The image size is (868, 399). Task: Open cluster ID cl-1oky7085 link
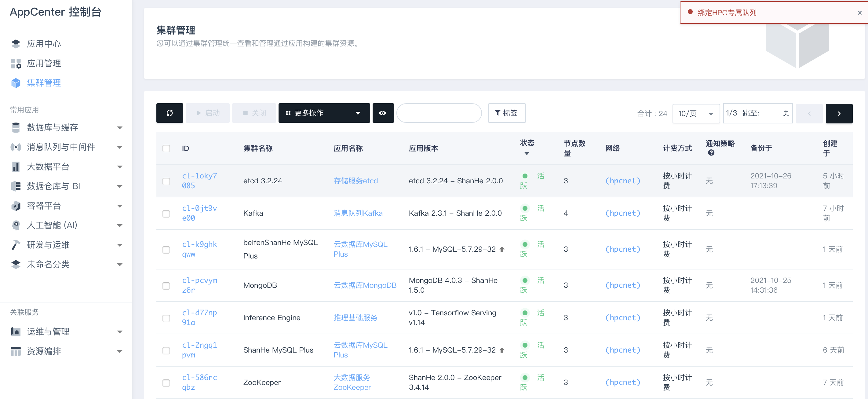(x=199, y=181)
